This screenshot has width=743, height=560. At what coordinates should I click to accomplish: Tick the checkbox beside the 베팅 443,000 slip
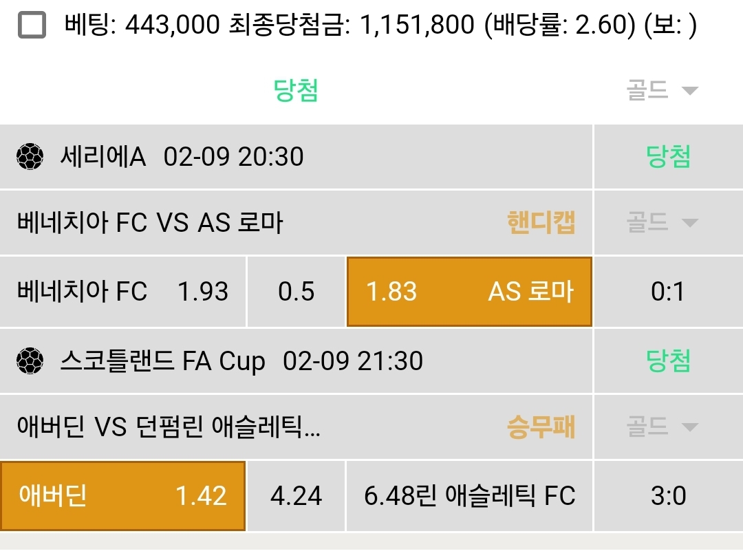(32, 26)
